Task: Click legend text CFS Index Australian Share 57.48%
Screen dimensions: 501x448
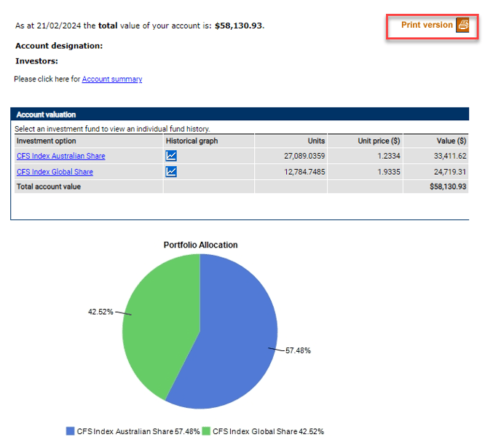Action: [x=138, y=431]
